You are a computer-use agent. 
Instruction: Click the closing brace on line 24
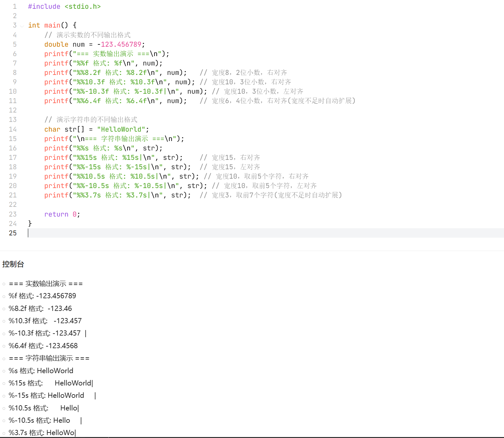[30, 224]
